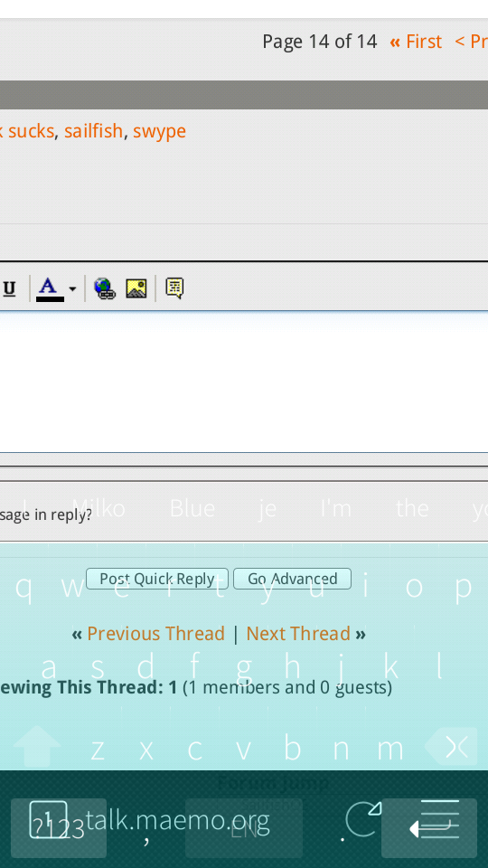The height and width of the screenshot is (868, 488).
Task: Tap the 'c' key on keyboard
Action: click(x=195, y=749)
